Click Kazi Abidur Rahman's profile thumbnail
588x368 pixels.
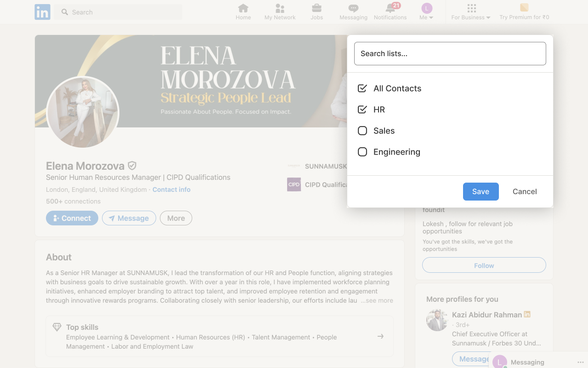pyautogui.click(x=437, y=321)
